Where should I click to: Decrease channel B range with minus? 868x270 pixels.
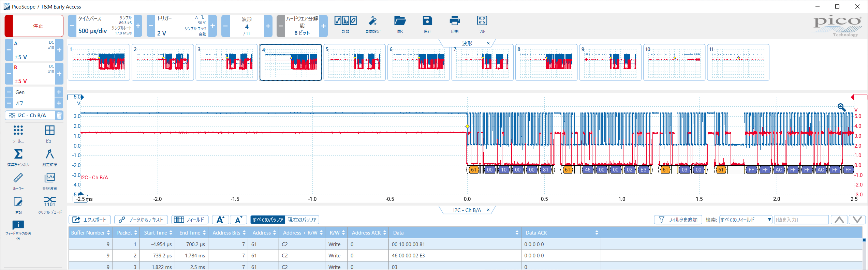(9, 74)
